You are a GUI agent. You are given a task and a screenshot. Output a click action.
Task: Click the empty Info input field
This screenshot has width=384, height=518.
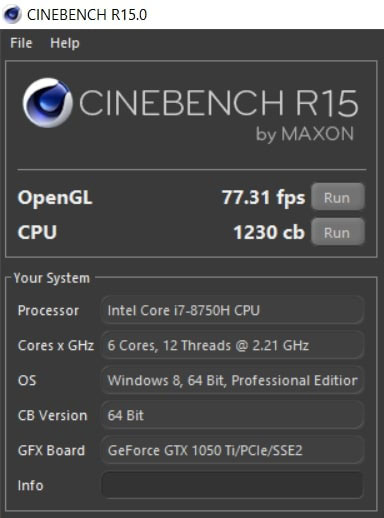232,485
